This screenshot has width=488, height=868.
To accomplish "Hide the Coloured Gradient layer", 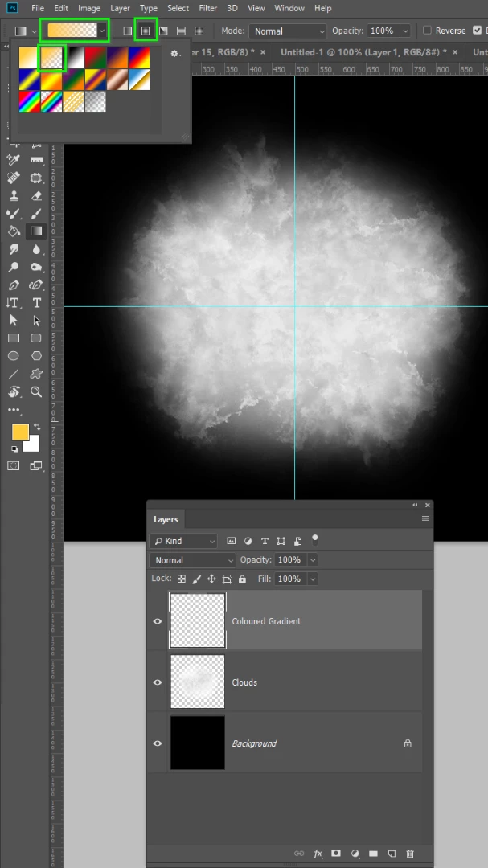I will pos(158,621).
